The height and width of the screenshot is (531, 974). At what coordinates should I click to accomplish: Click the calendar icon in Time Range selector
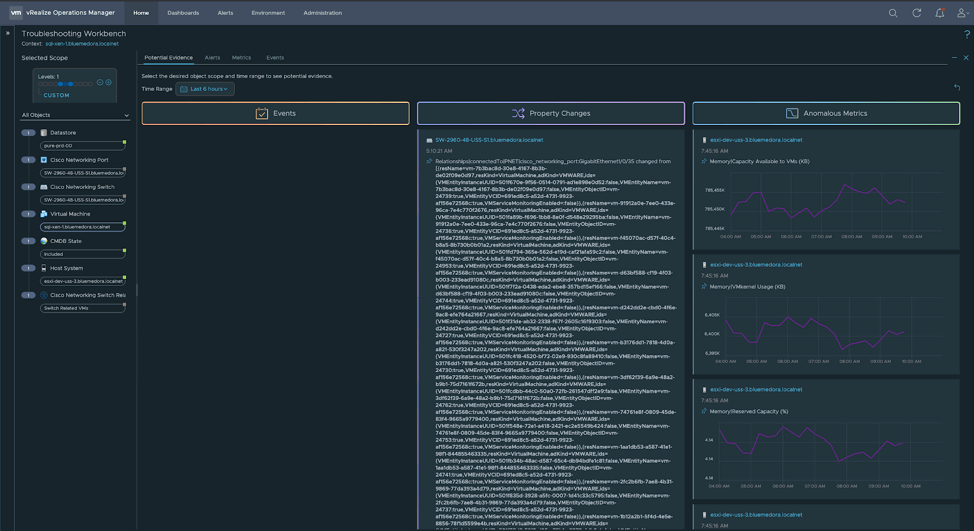(x=184, y=89)
